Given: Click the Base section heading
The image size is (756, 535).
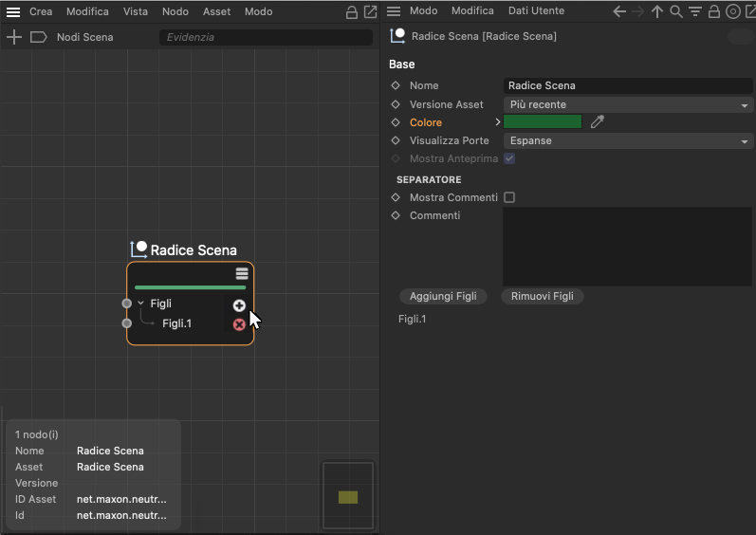Looking at the screenshot, I should coord(401,65).
